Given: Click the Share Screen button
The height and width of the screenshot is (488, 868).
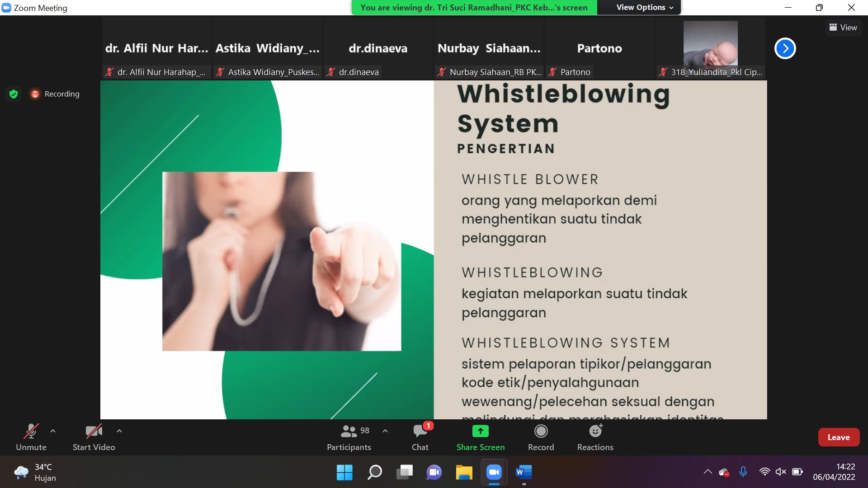Looking at the screenshot, I should coord(481,437).
